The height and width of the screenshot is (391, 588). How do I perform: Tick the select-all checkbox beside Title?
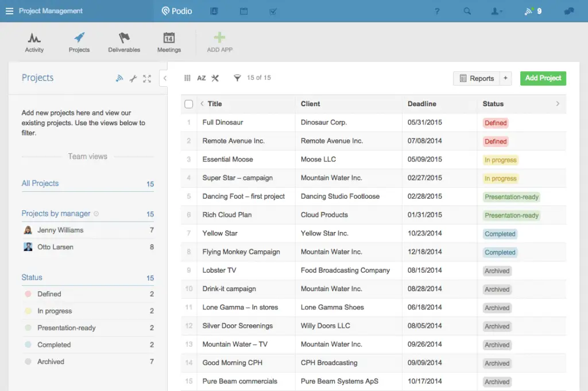pos(188,104)
